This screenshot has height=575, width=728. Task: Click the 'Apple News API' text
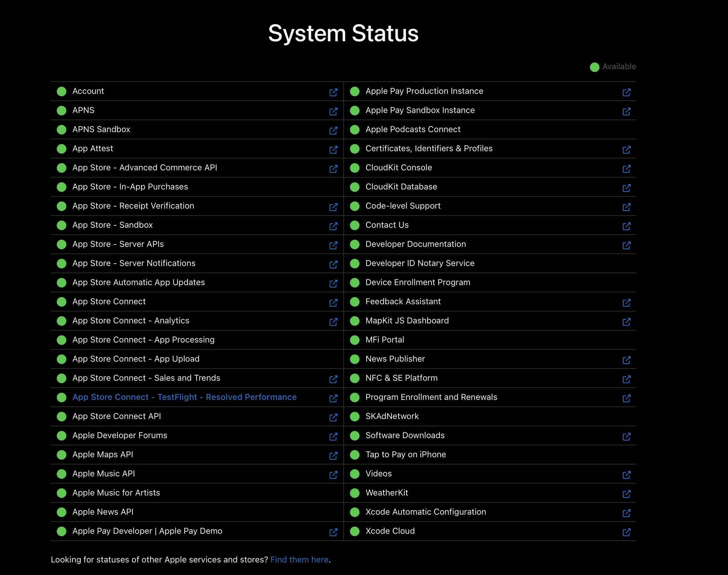click(103, 512)
